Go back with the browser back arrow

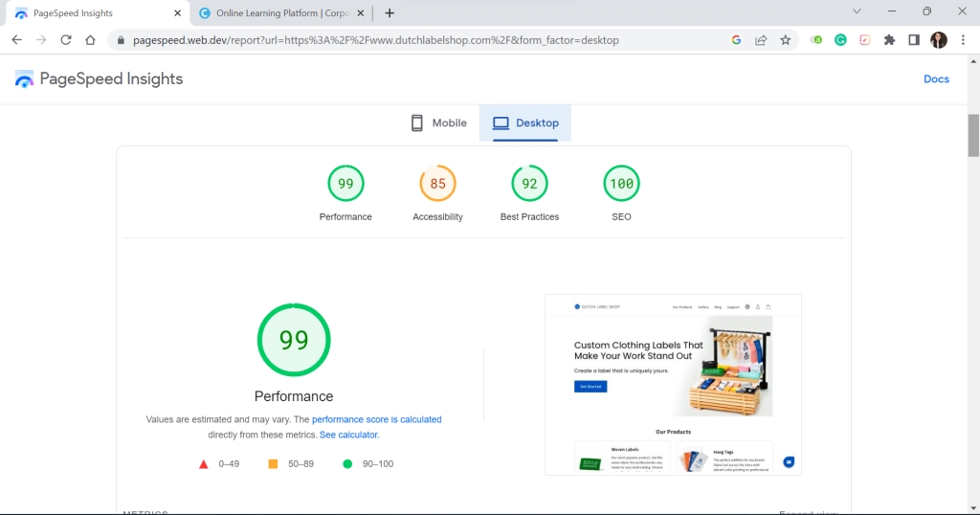(x=17, y=40)
